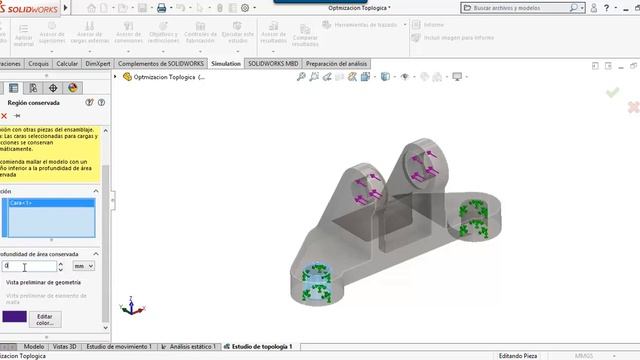Collapse Profundidad de área conservada section
The image size is (640, 360).
(96, 254)
